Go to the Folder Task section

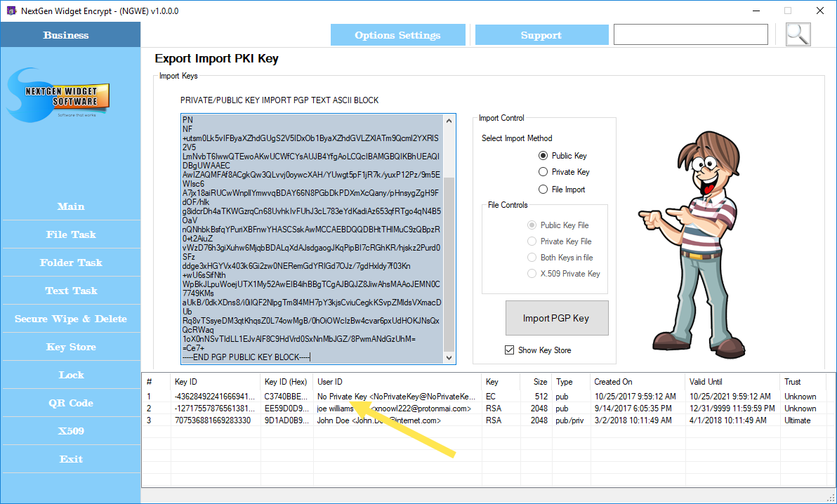click(x=71, y=263)
